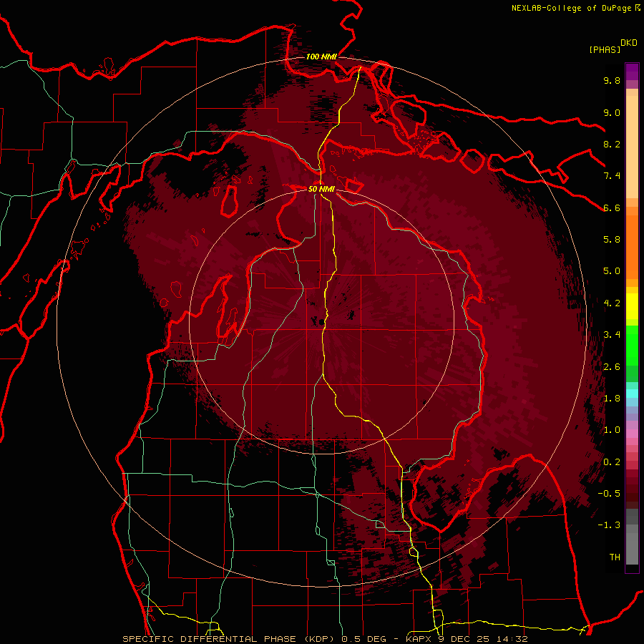The height and width of the screenshot is (644, 644).
Task: Pick the light peach segment of the color bar
Action: (632, 148)
